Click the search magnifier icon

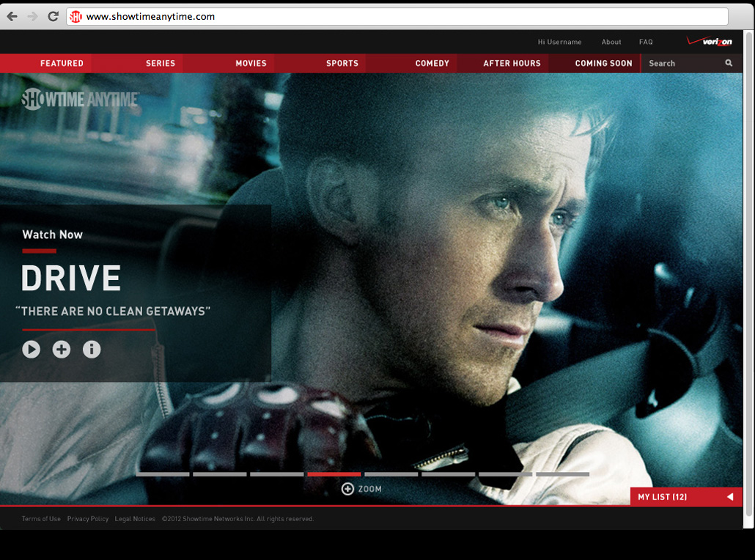point(729,63)
